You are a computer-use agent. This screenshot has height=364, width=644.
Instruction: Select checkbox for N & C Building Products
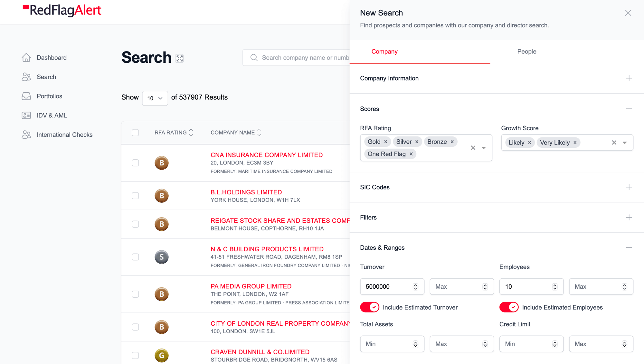tap(135, 257)
